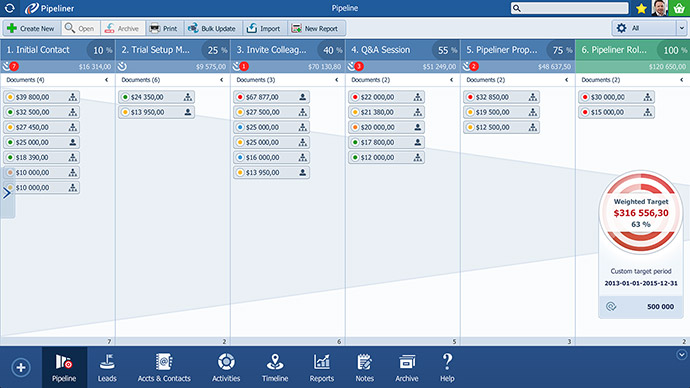The height and width of the screenshot is (388, 690).
Task: Collapse Documents (2) in Pipeliner Proposal column
Action: [x=567, y=80]
